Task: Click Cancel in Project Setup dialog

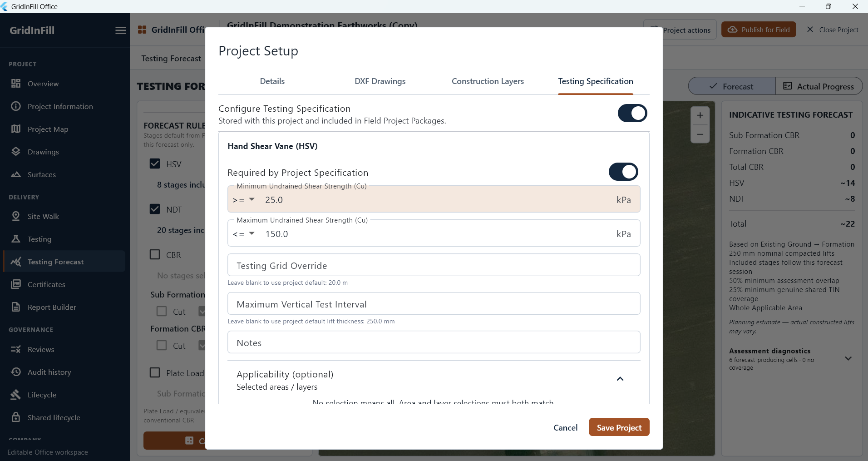Action: (x=565, y=428)
